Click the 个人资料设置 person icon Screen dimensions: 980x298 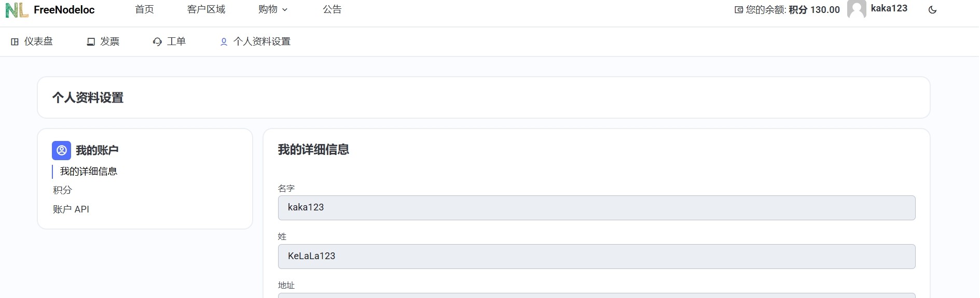[x=224, y=41]
